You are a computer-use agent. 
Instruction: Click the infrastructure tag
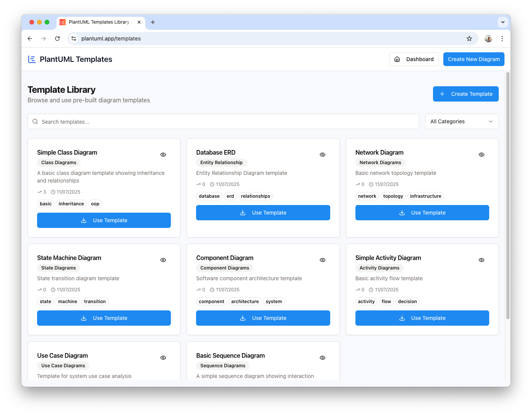click(426, 196)
